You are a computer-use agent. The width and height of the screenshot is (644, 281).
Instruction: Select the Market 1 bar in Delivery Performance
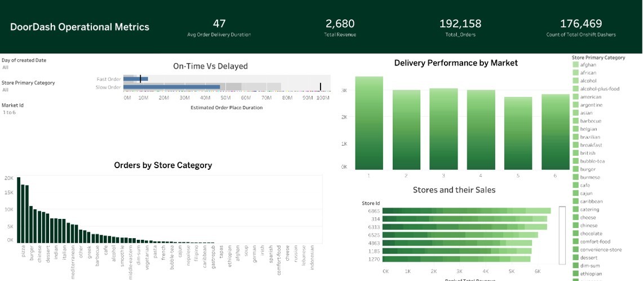pyautogui.click(x=369, y=123)
